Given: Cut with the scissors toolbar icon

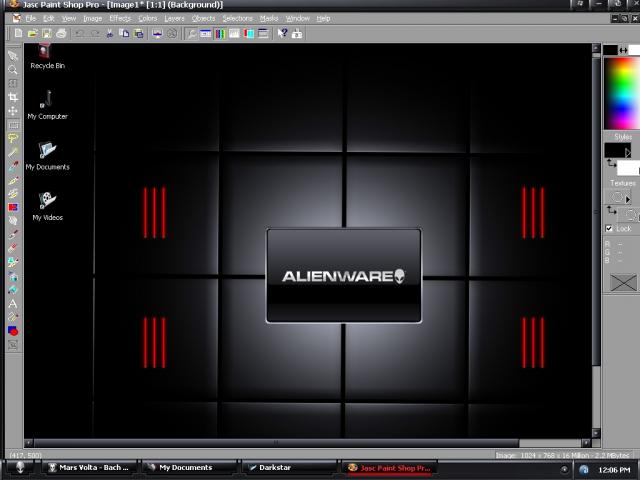Looking at the screenshot, I should click(x=109, y=33).
